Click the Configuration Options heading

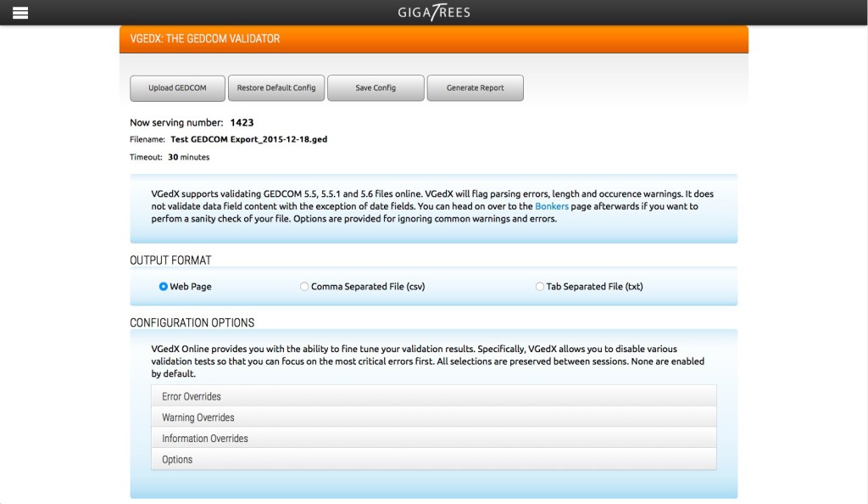tap(192, 322)
